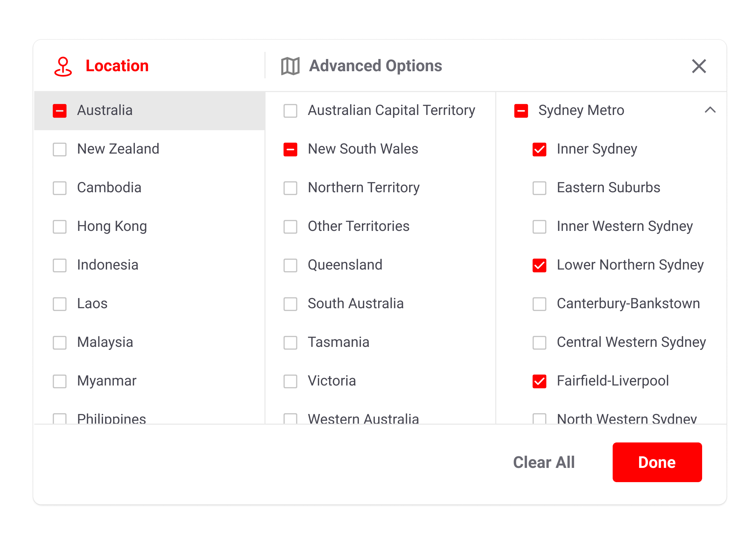Close the location dialog with X
This screenshot has height=534, width=756.
(699, 66)
